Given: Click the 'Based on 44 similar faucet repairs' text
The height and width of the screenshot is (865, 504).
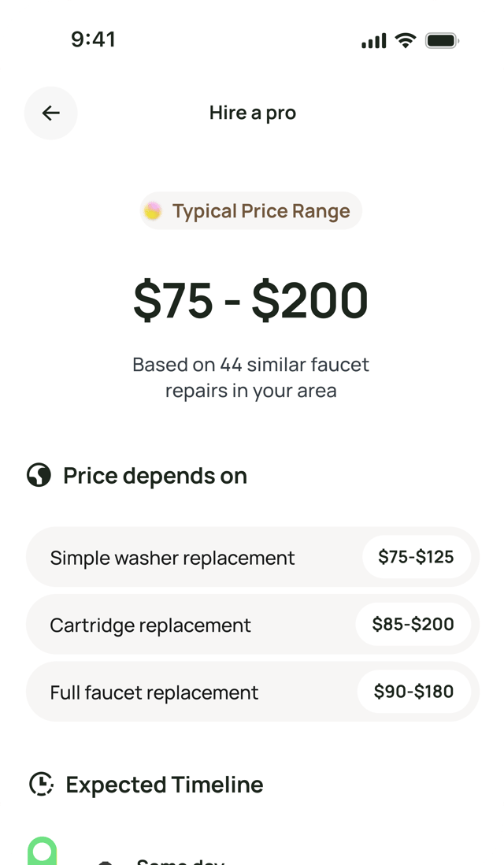Looking at the screenshot, I should tap(251, 377).
